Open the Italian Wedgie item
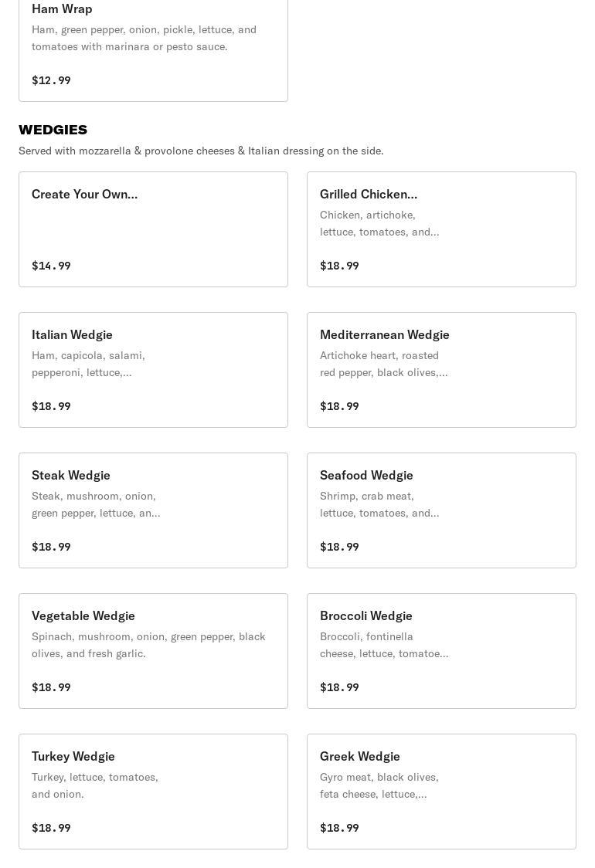The height and width of the screenshot is (868, 595). pyautogui.click(x=153, y=369)
